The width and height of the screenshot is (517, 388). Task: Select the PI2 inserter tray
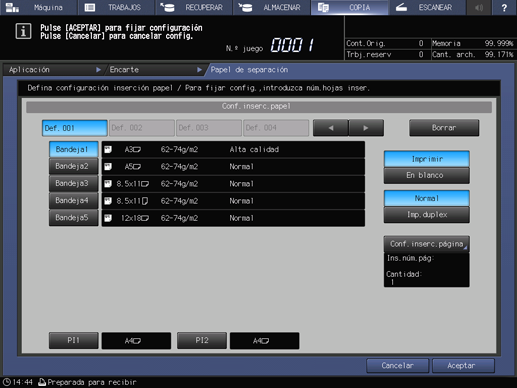[202, 340]
